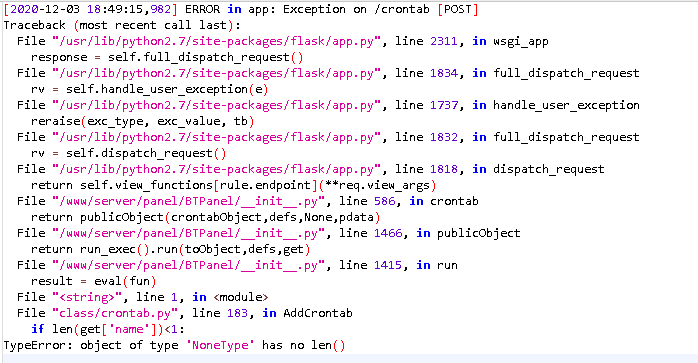Click line number 2311
The width and height of the screenshot is (698, 363).
pos(444,41)
